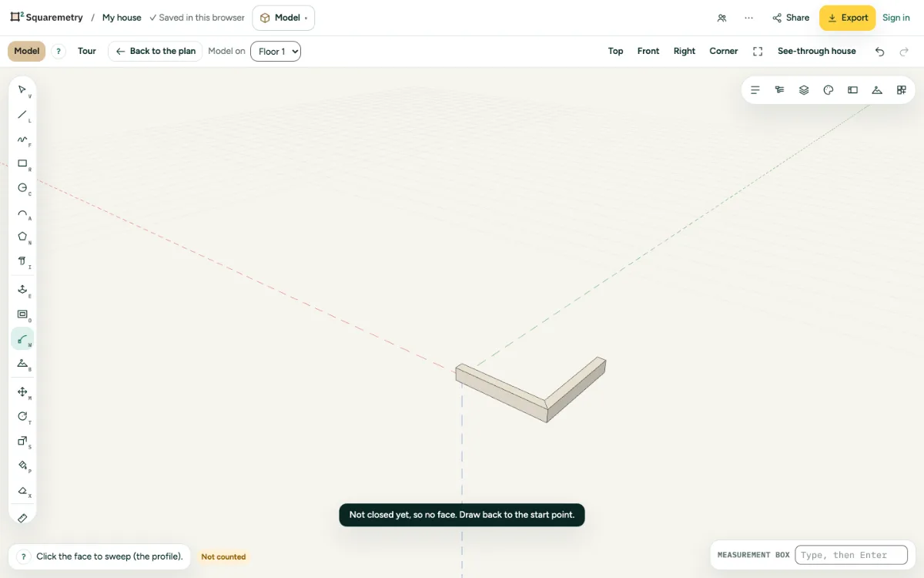Pick the Arc tool
Screen dimensions: 924x578
coord(22,213)
